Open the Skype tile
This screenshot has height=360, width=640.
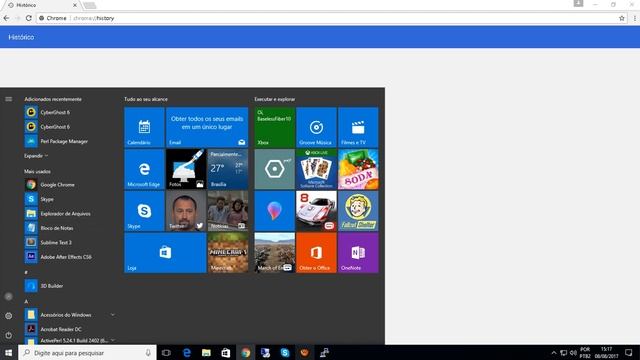pyautogui.click(x=144, y=211)
